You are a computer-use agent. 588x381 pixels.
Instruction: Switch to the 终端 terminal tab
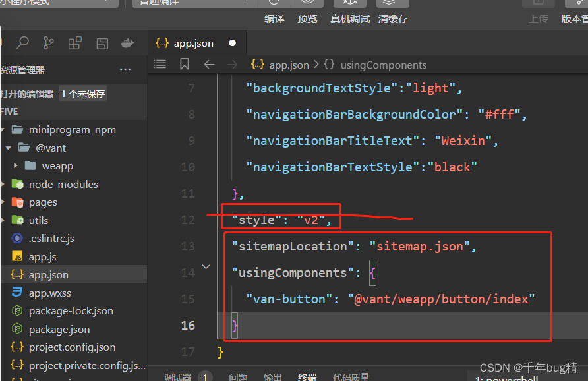click(x=307, y=377)
